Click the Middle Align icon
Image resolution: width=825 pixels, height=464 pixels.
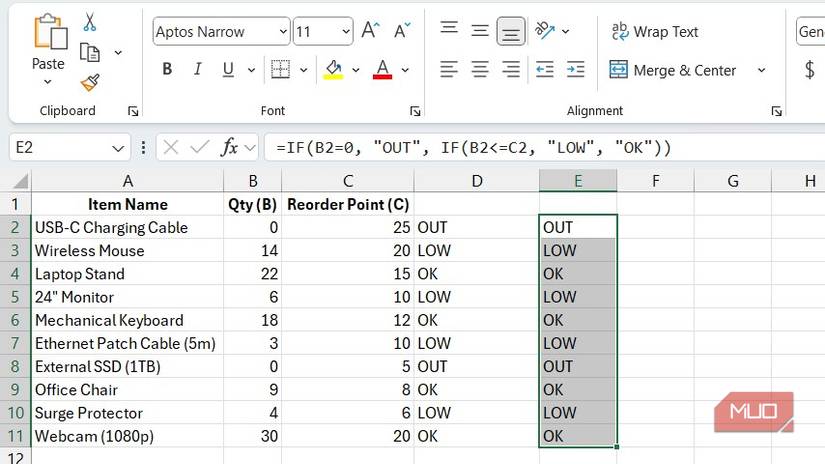(480, 31)
